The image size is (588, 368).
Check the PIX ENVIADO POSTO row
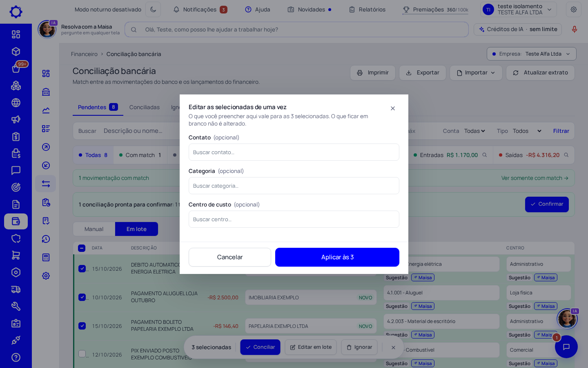(82, 354)
